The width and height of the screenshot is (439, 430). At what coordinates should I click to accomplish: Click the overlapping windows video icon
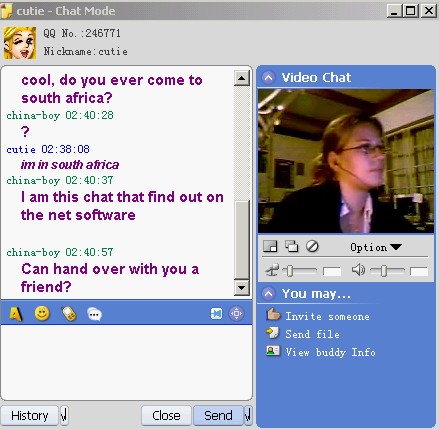tap(291, 247)
